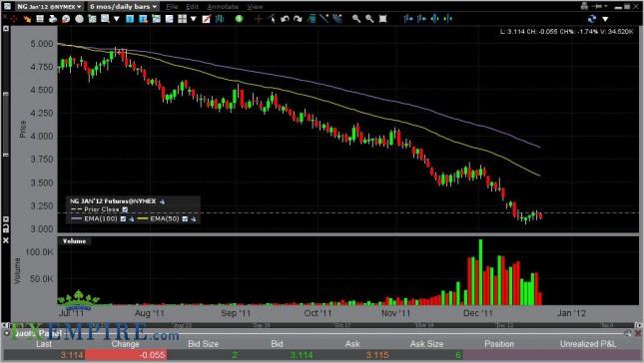The height and width of the screenshot is (363, 644).
Task: Click the table grid icon in toolbar
Action: tap(40, 19)
